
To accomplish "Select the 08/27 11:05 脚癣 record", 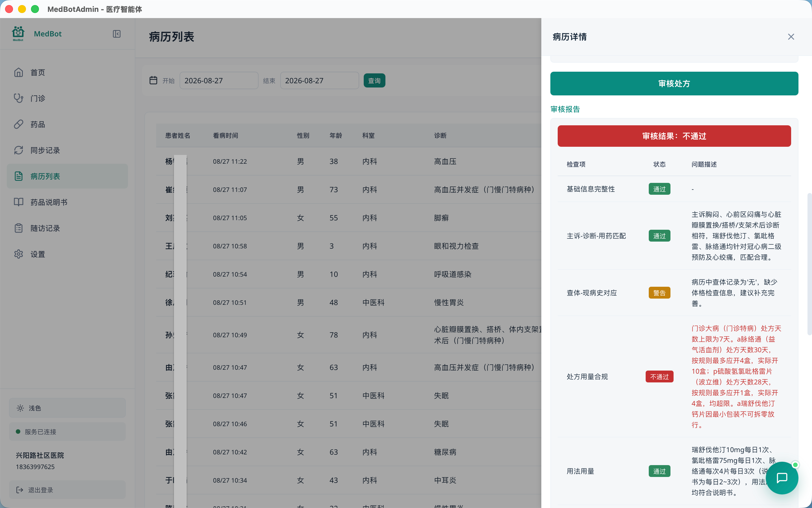I will pos(348,218).
